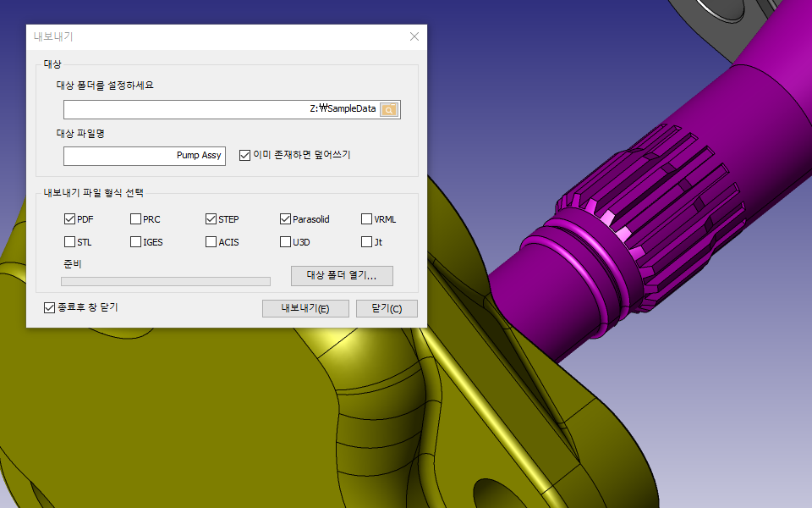Click the target folder path input field
Image resolution: width=812 pixels, height=508 pixels.
tap(220, 109)
